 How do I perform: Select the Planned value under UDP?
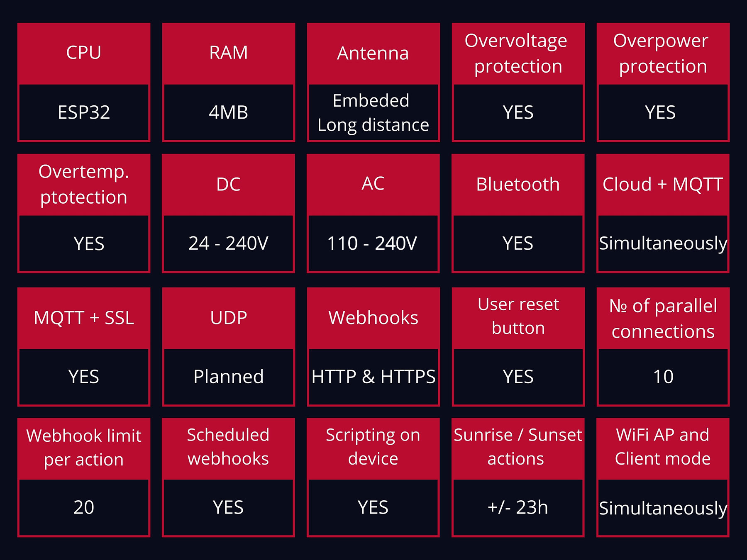pyautogui.click(x=229, y=377)
